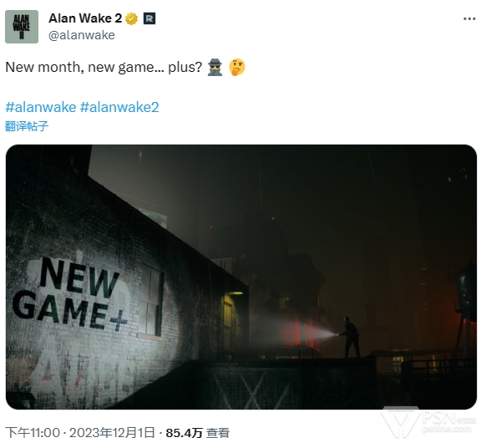Click the 翻译帖子 translate post link
The width and height of the screenshot is (486, 448).
27,126
